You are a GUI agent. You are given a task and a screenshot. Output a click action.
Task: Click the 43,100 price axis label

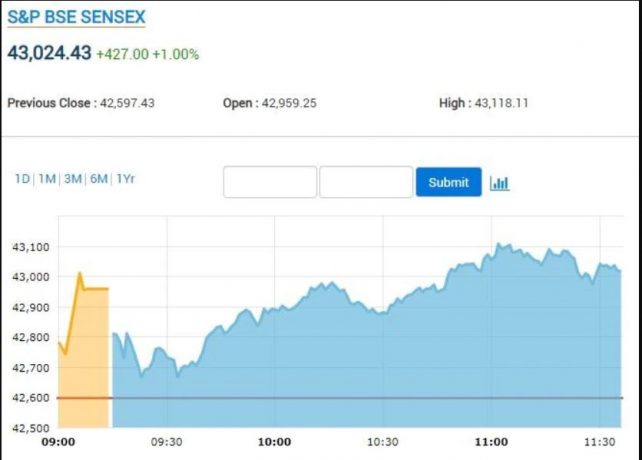[x=28, y=247]
